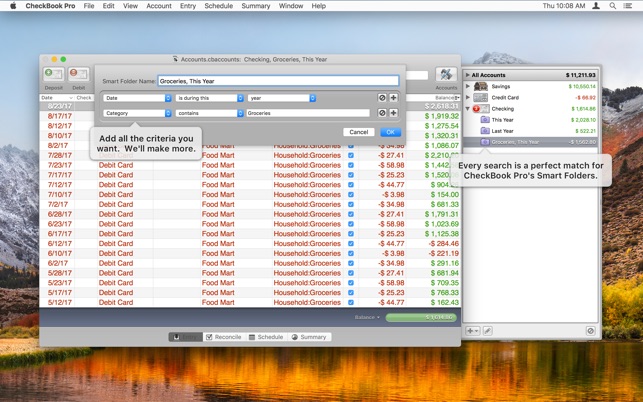Click the sidebar delete circle-slash button
The image size is (643, 402).
[591, 331]
